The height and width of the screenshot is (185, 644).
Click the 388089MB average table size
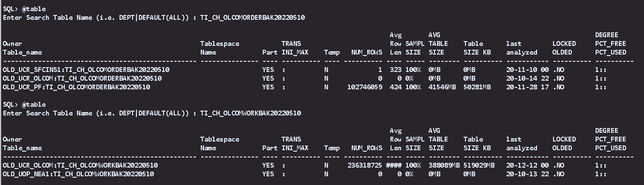point(444,165)
